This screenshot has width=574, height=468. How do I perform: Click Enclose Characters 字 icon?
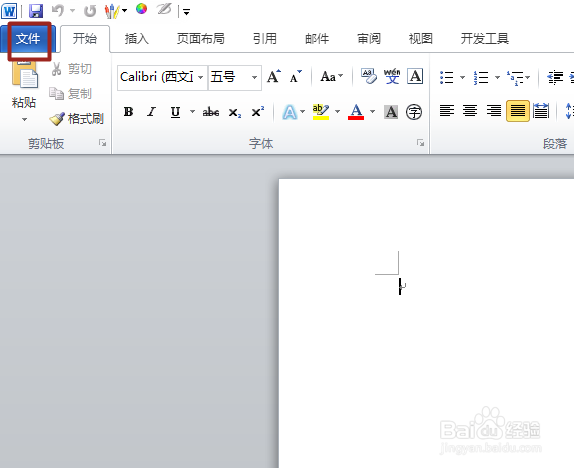pos(414,112)
